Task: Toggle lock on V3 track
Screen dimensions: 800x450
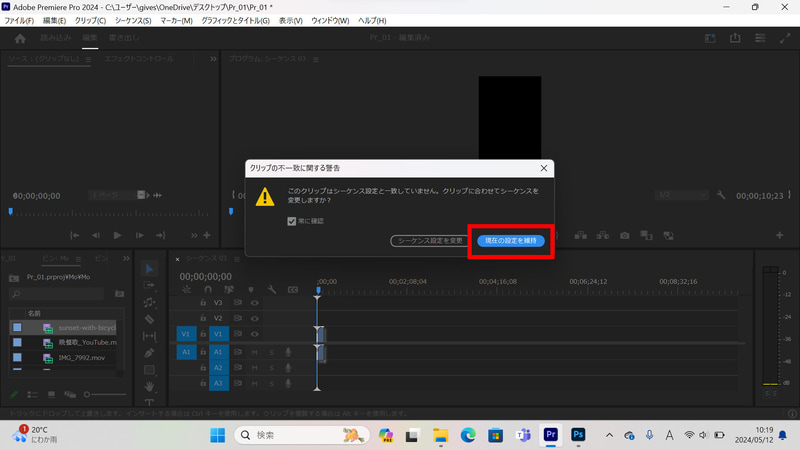Action: tap(203, 303)
